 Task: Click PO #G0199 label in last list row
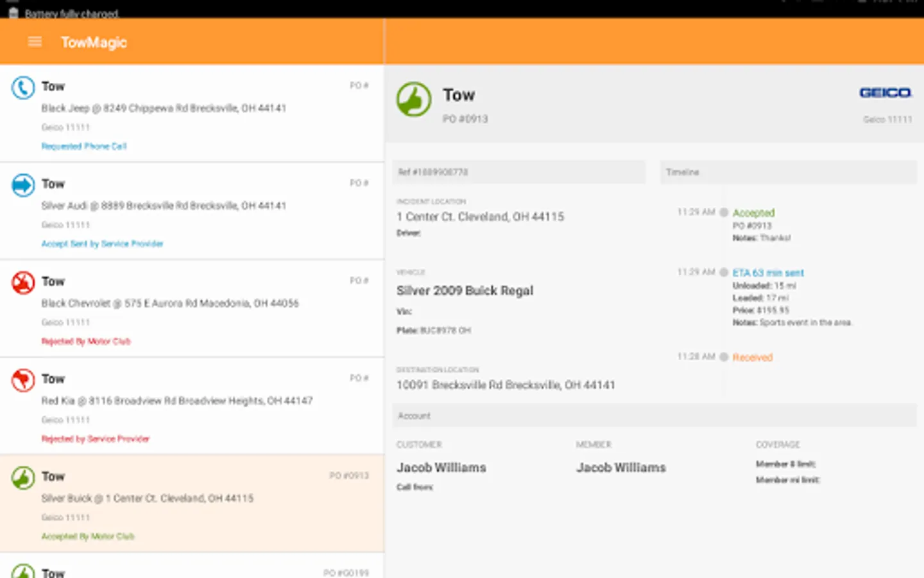(x=346, y=573)
